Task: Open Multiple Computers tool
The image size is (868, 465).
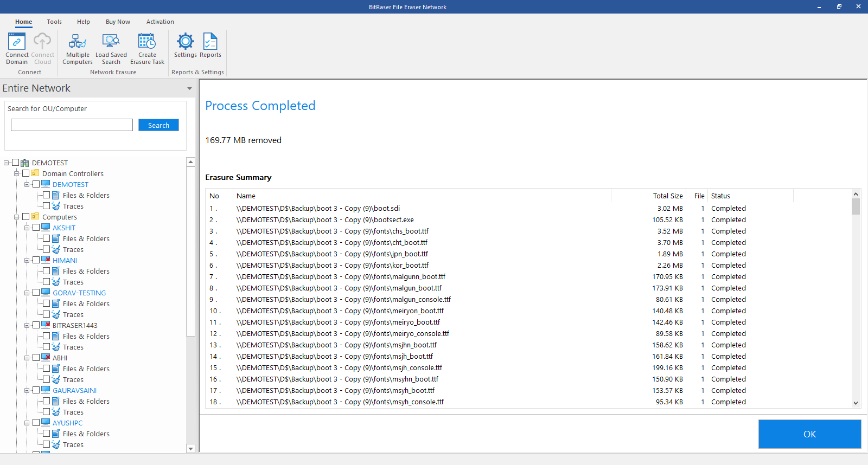Action: click(78, 41)
